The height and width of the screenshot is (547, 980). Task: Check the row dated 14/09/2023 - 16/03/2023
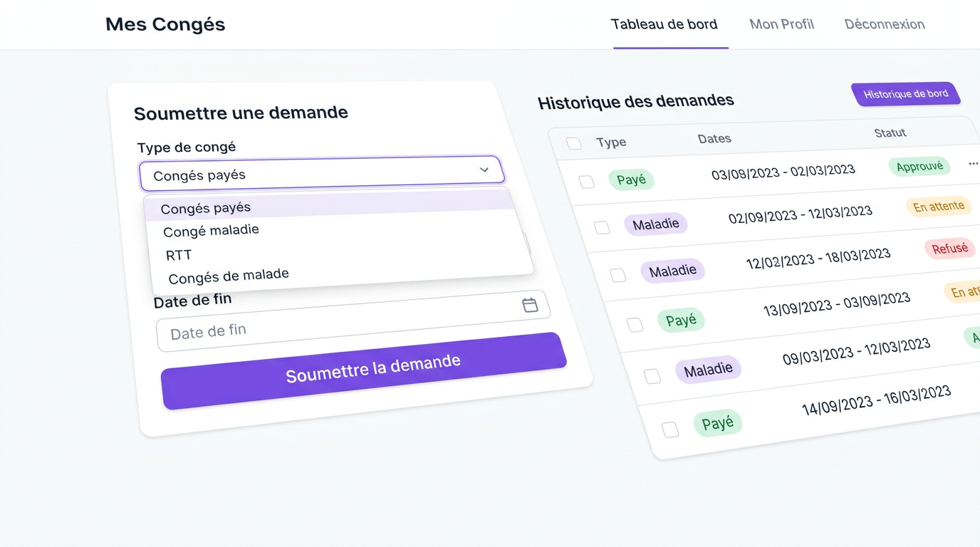tap(670, 429)
